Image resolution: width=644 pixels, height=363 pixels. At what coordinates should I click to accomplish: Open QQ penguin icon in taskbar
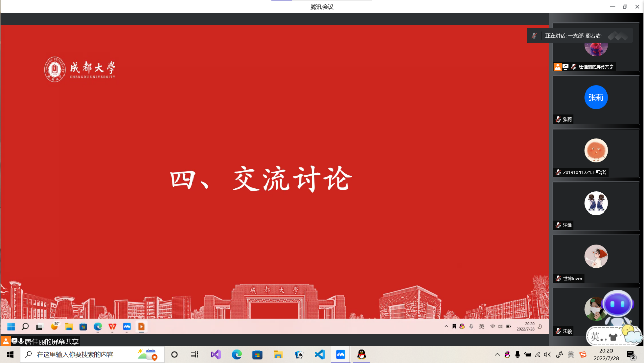point(361,355)
